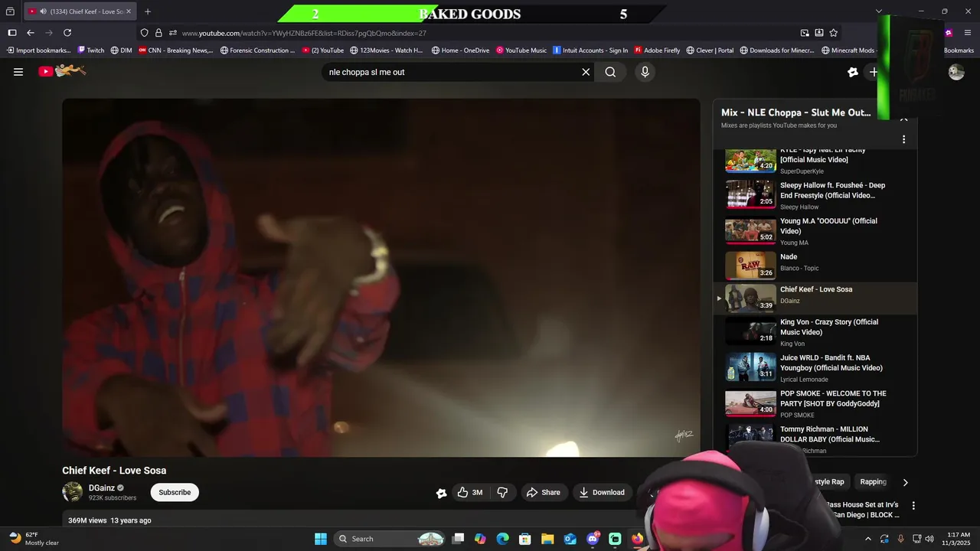Click Windows taskbar Search box
Screen dimensions: 980x551
(390, 539)
